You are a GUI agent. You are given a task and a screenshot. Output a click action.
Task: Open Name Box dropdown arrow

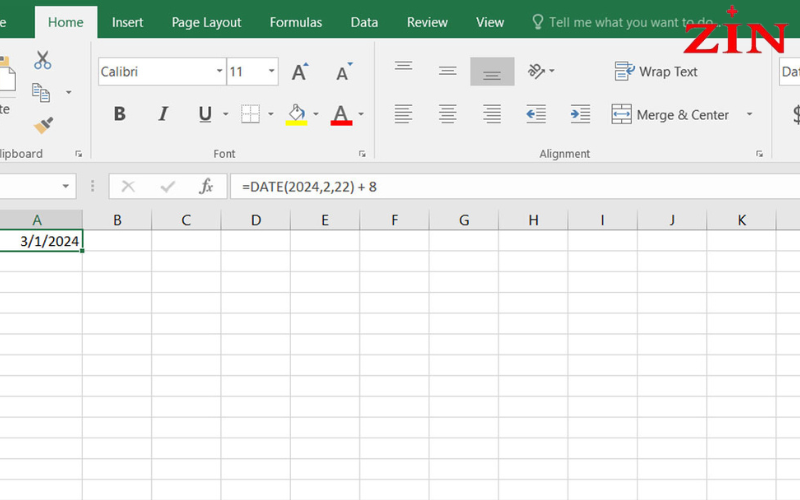[65, 186]
